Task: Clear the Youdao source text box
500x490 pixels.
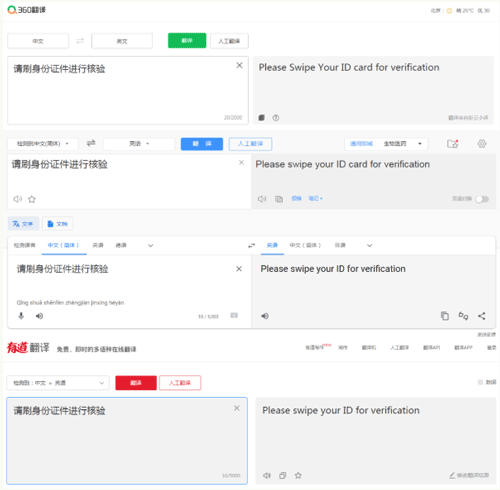Action: click(x=237, y=408)
